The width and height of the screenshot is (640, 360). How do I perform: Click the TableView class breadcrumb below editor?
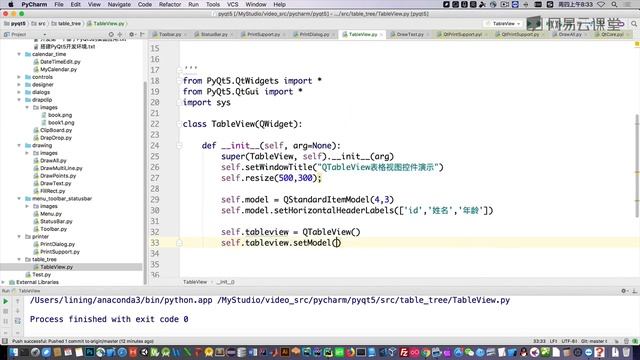pos(195,282)
